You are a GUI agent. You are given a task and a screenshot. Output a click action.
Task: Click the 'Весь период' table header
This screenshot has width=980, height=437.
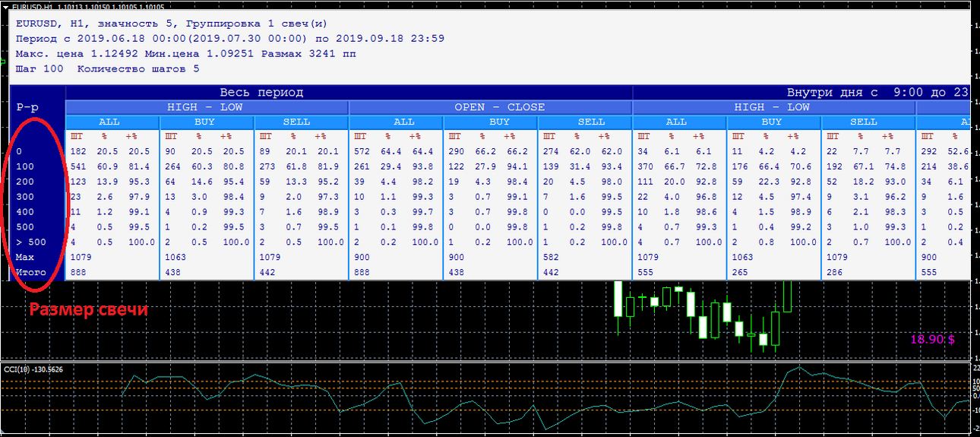[261, 93]
